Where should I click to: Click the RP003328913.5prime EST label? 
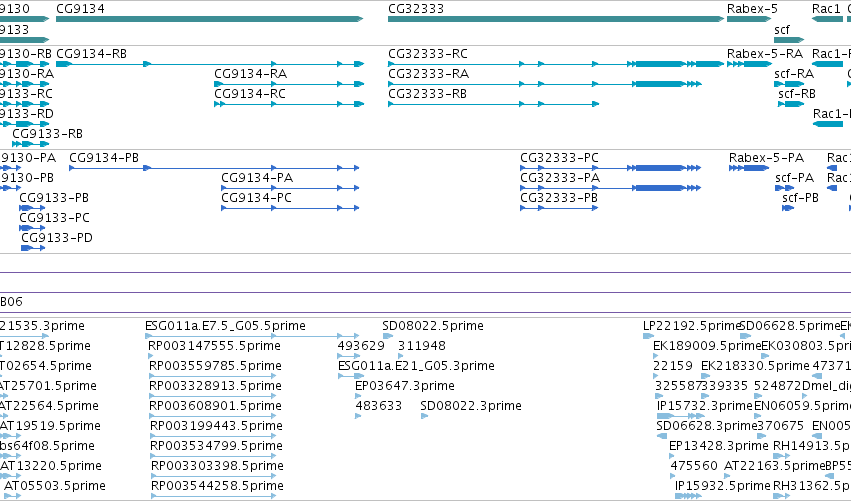tap(215, 386)
